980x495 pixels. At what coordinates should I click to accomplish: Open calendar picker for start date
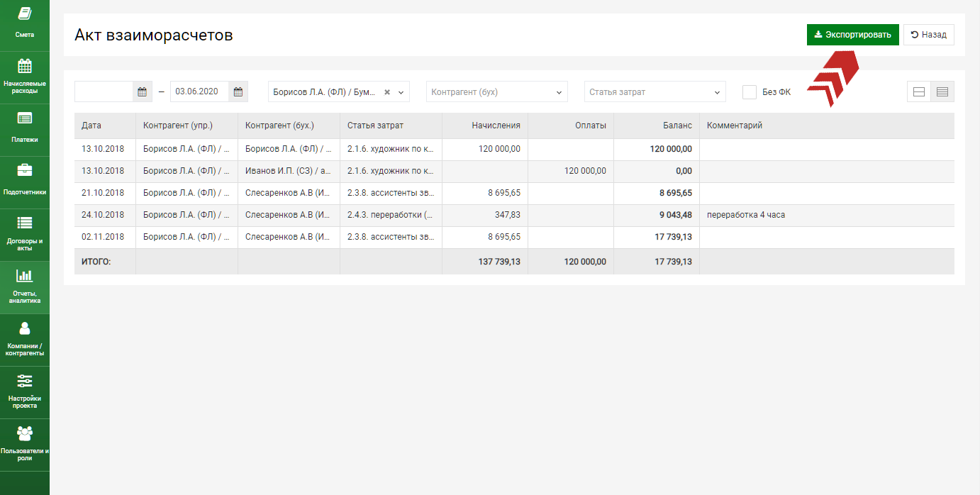(143, 91)
